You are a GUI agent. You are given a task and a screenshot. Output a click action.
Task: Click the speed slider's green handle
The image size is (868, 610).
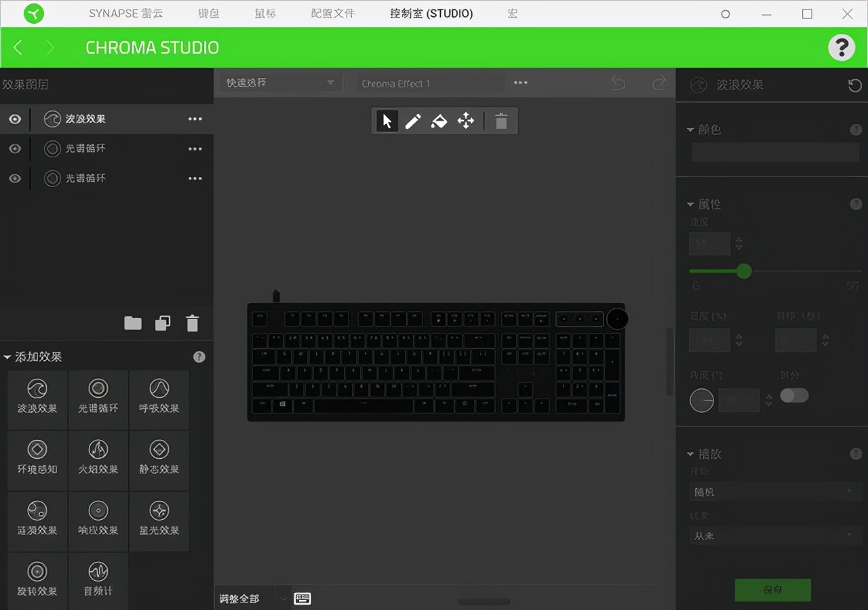(744, 271)
